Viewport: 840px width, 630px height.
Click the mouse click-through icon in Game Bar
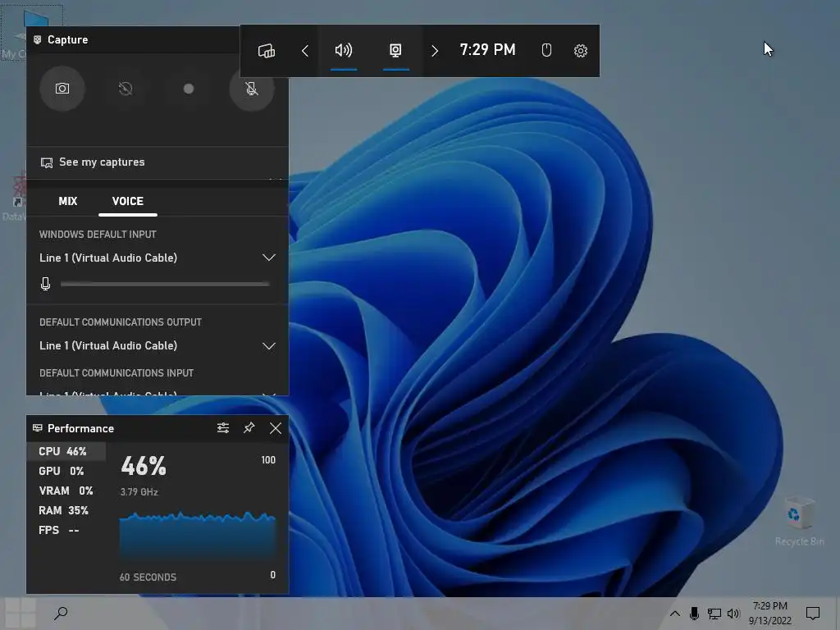click(546, 50)
